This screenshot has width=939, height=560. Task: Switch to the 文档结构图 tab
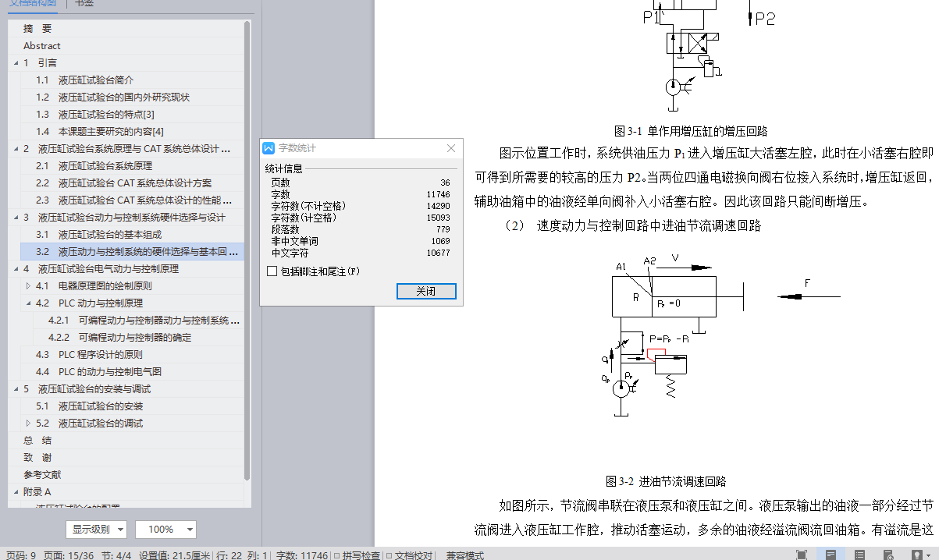33,4
